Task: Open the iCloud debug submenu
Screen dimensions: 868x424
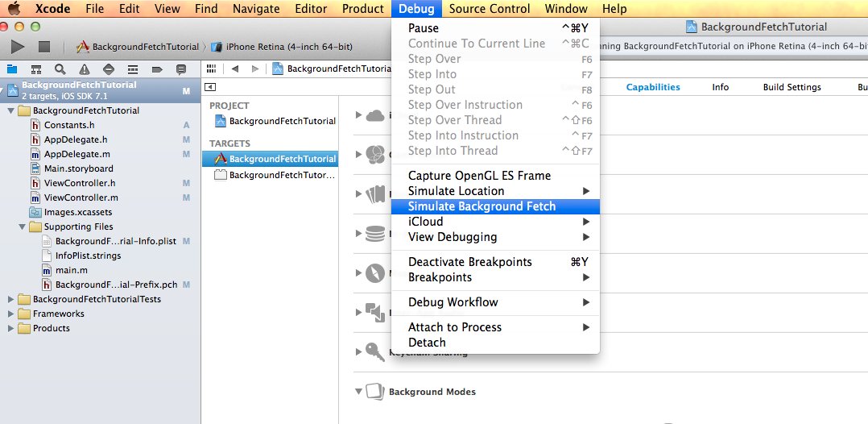Action: pos(495,222)
